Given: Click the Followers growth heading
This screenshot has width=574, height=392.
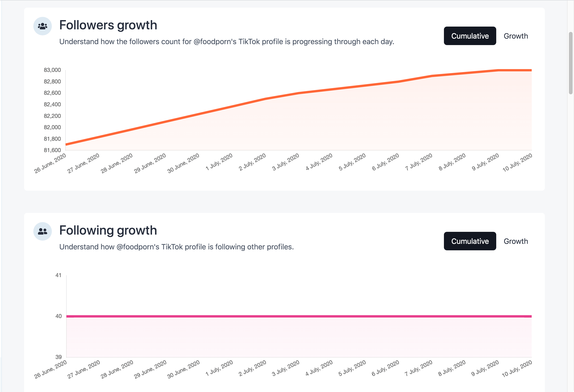Looking at the screenshot, I should pyautogui.click(x=108, y=25).
